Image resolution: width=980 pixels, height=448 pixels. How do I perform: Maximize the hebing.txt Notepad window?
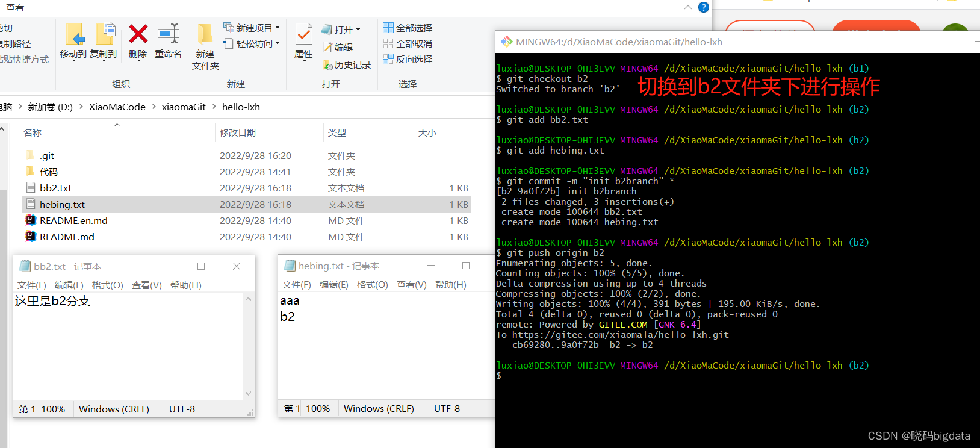point(466,266)
